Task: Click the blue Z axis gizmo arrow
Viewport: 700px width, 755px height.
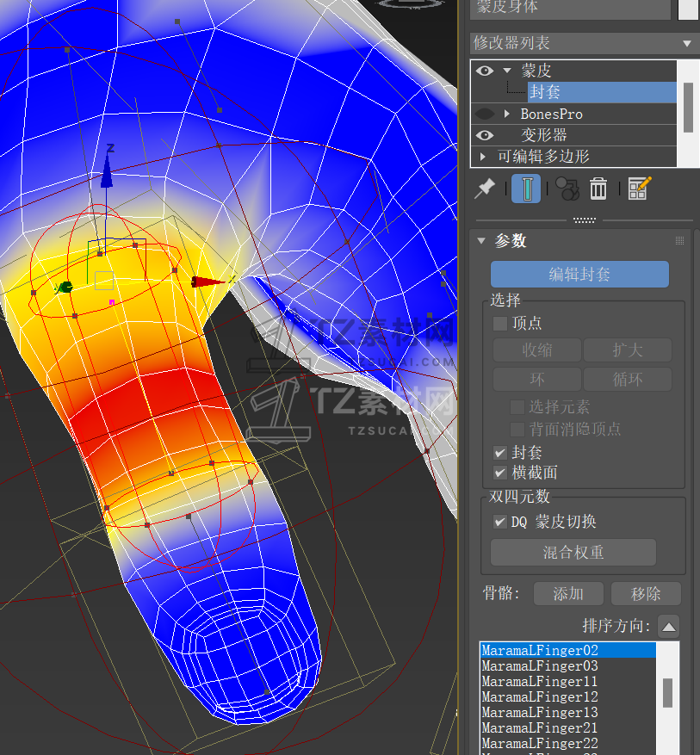Action: click(107, 170)
